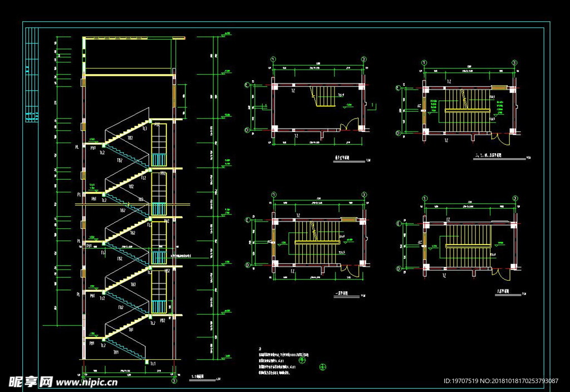Viewport: 570px width, 392px height.
Task: Click the title under the bottom-right floor plan
Action: 501,292
